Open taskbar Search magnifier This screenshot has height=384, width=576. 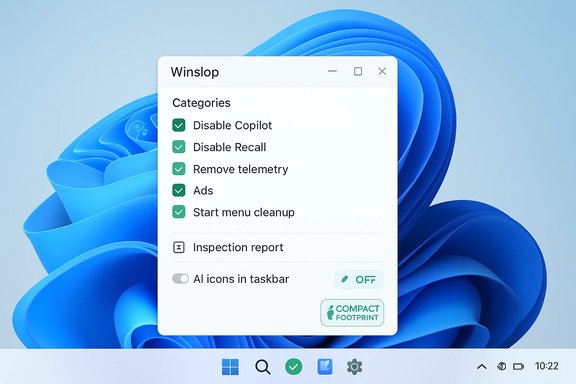click(263, 367)
